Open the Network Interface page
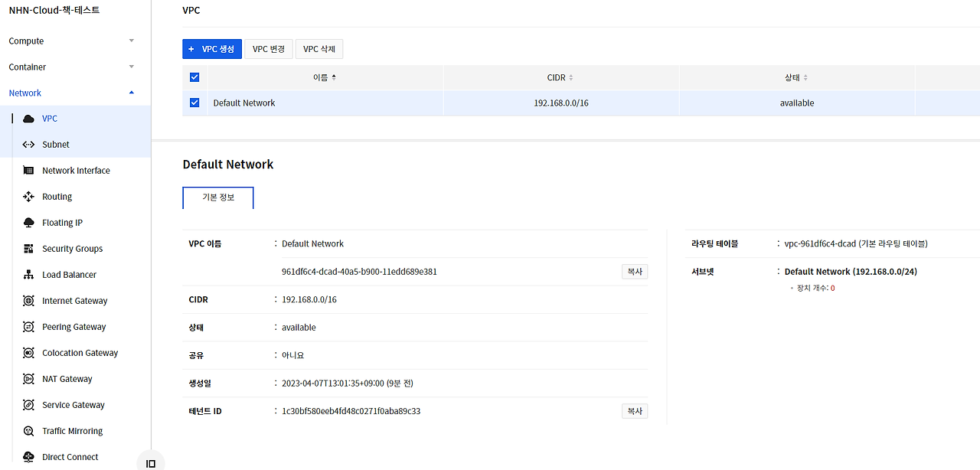The width and height of the screenshot is (980, 470). [76, 171]
